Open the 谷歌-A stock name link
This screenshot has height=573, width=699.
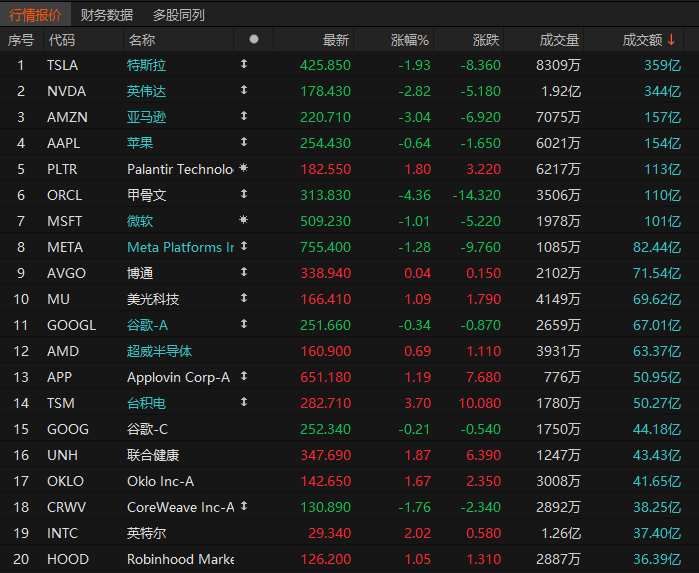point(147,325)
